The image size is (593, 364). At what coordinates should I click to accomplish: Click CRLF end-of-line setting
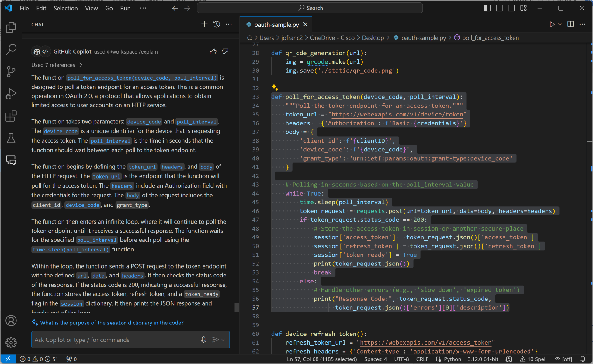(422, 359)
